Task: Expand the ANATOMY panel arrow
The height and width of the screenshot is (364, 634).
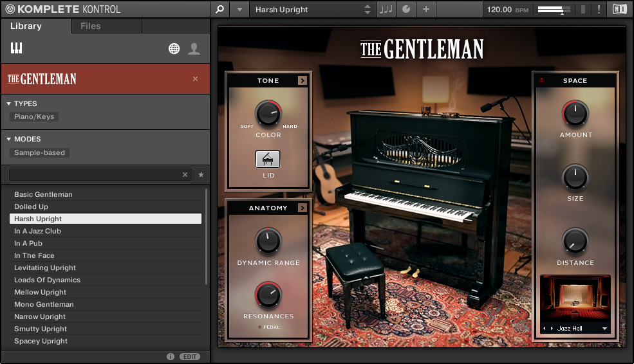Action: coord(302,208)
